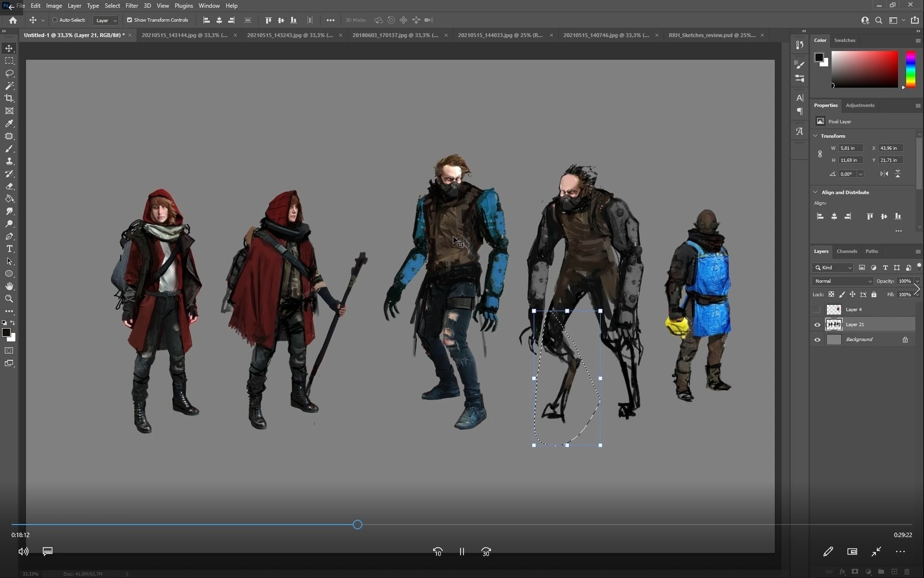The height and width of the screenshot is (578, 924).
Task: Open the layer blend mode dropdown
Action: [842, 281]
